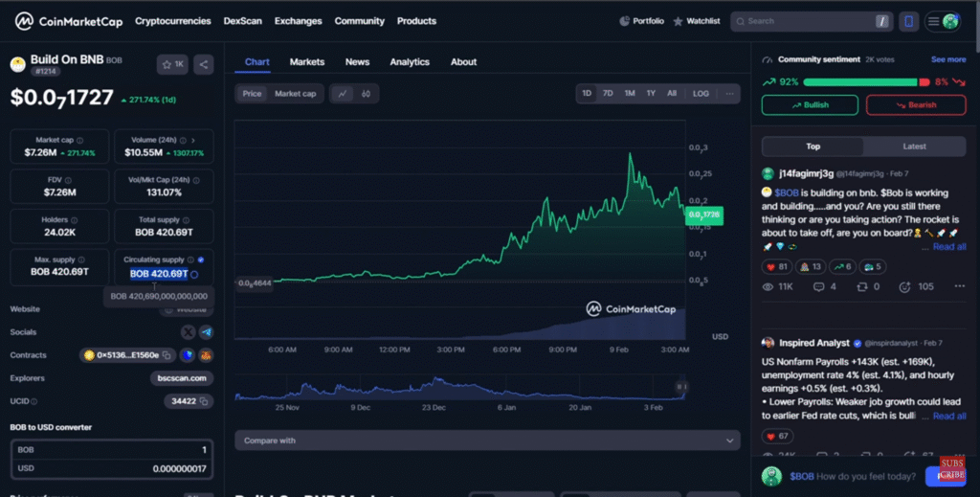Open the DexScan menu
This screenshot has width=980, height=497.
point(242,21)
